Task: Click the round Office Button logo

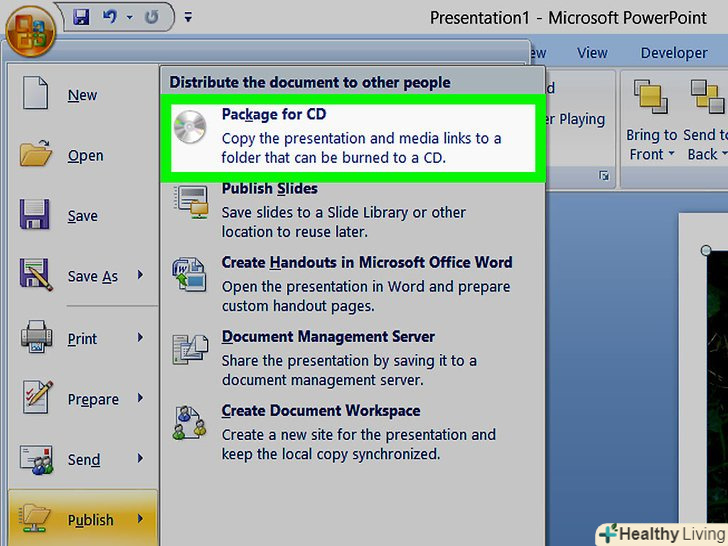Action: 31,32
